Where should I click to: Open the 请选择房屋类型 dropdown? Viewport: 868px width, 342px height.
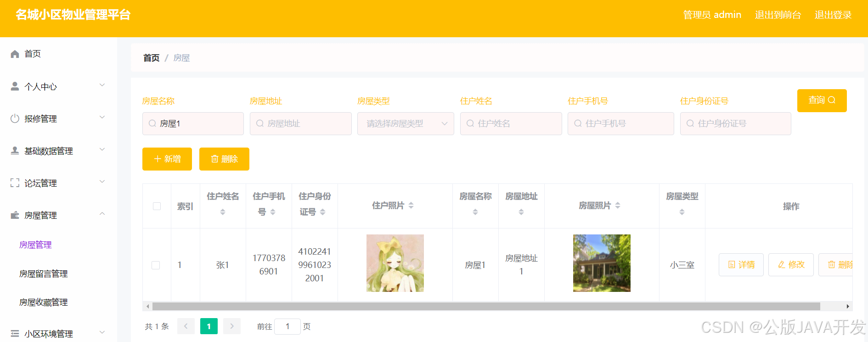(x=406, y=124)
